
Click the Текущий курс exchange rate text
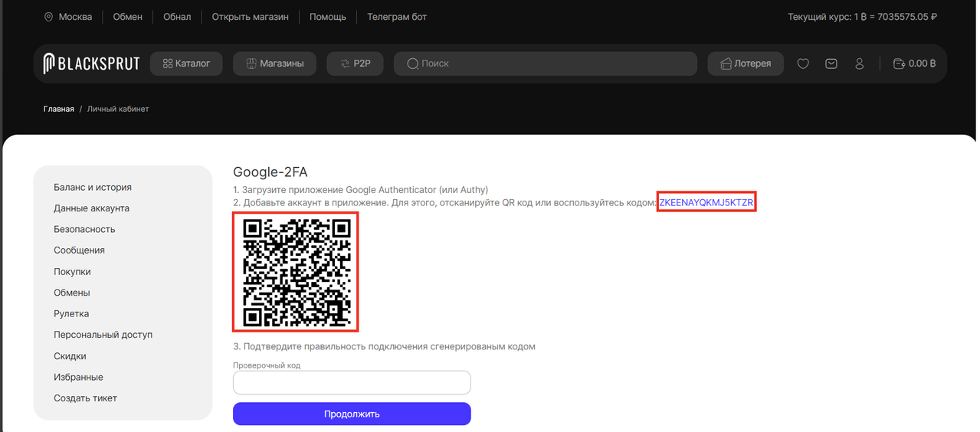[x=863, y=17]
